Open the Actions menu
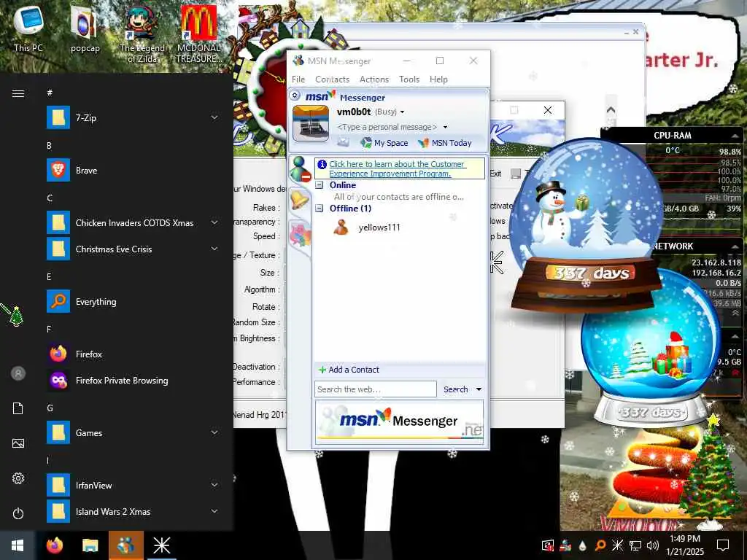This screenshot has height=560, width=747. tap(374, 79)
